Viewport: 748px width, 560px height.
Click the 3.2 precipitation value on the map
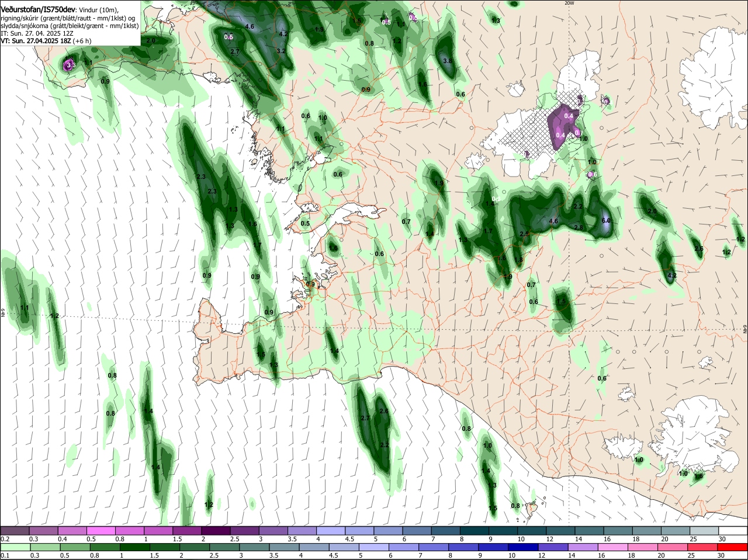pos(281,51)
